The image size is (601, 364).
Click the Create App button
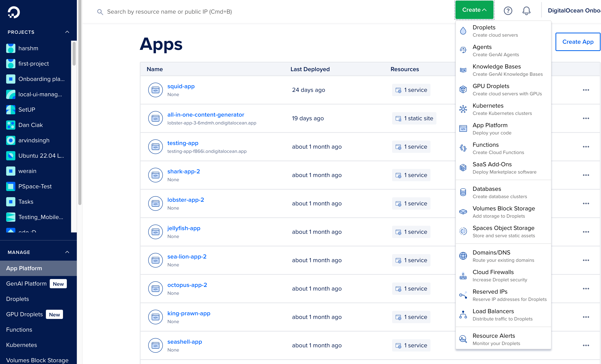578,42
